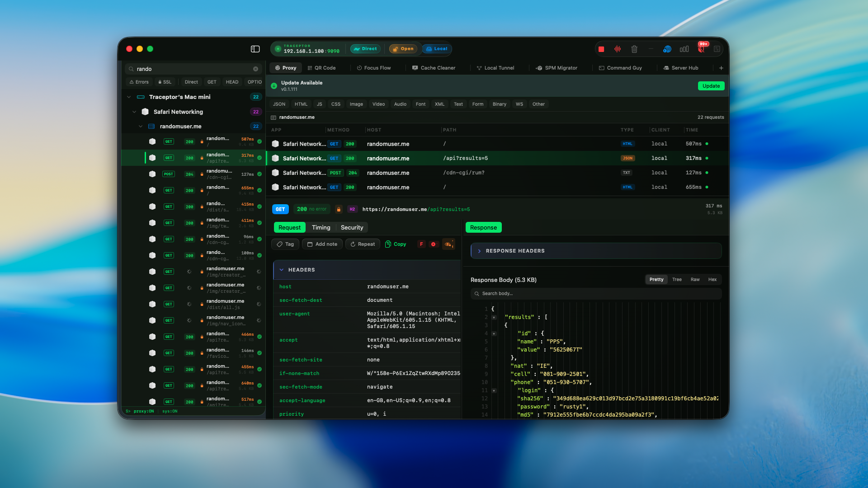Image resolution: width=868 pixels, height=488 pixels.
Task: Open the QR Code tab
Action: click(321, 68)
